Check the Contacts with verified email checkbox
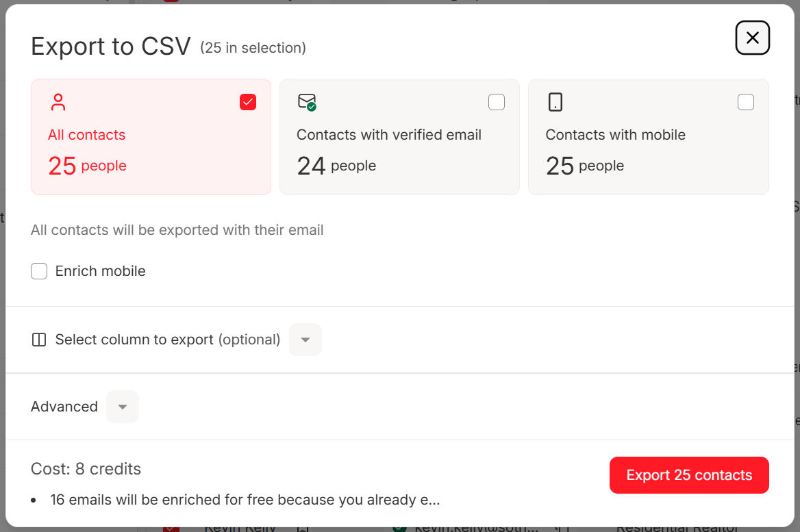 click(x=497, y=102)
